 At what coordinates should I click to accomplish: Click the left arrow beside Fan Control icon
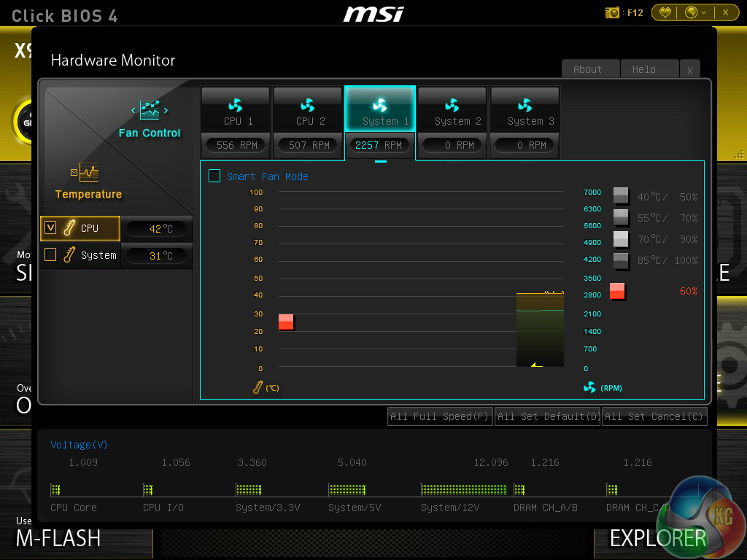pos(133,111)
